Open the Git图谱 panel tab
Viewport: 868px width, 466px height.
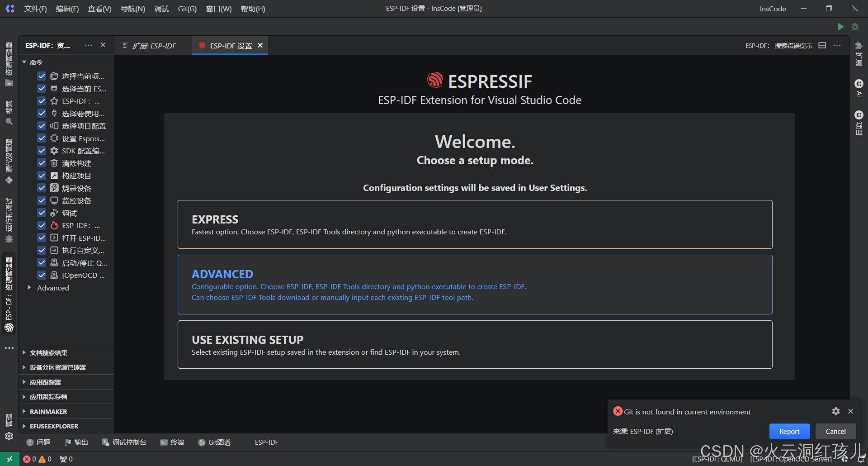point(214,442)
